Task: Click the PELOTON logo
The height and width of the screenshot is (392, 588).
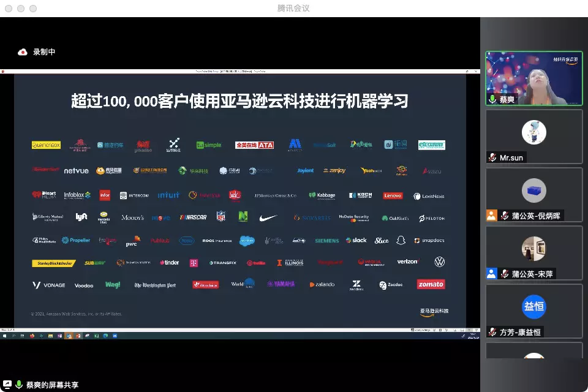Action: [x=432, y=218]
